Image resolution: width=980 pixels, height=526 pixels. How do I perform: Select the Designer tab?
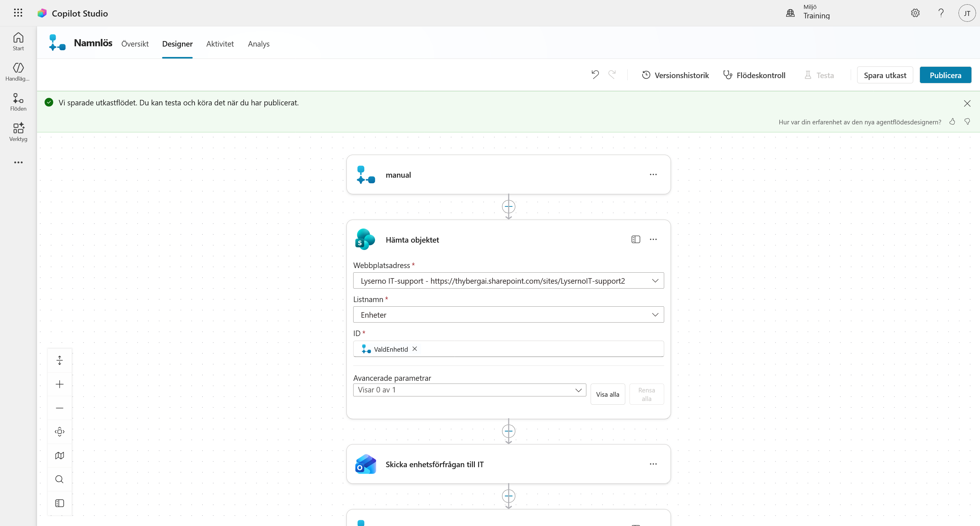pyautogui.click(x=177, y=44)
